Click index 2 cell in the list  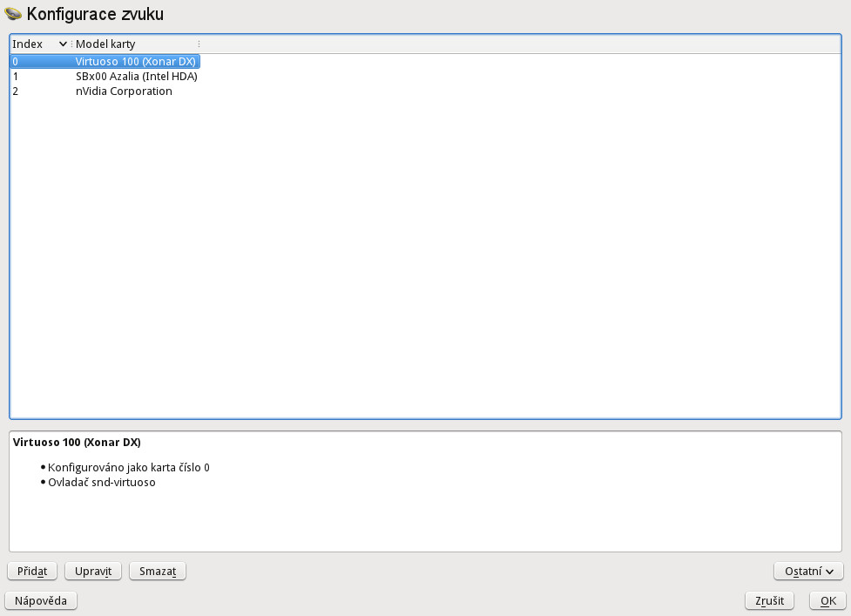(x=15, y=91)
